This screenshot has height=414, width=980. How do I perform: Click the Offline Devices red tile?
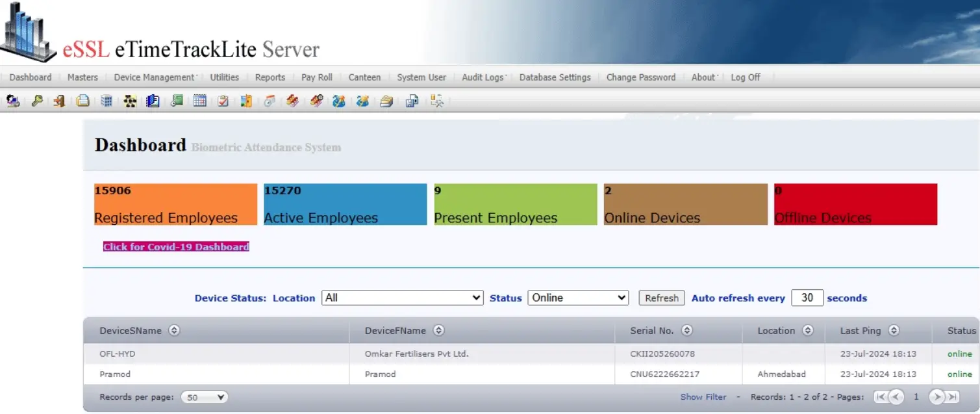(x=856, y=204)
